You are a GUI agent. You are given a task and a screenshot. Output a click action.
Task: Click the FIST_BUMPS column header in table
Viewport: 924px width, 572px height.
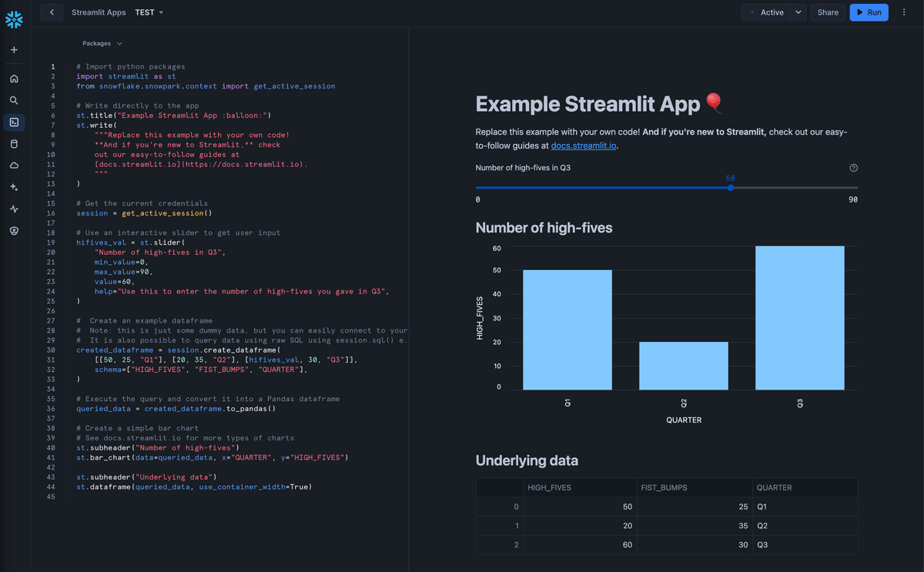coord(694,487)
